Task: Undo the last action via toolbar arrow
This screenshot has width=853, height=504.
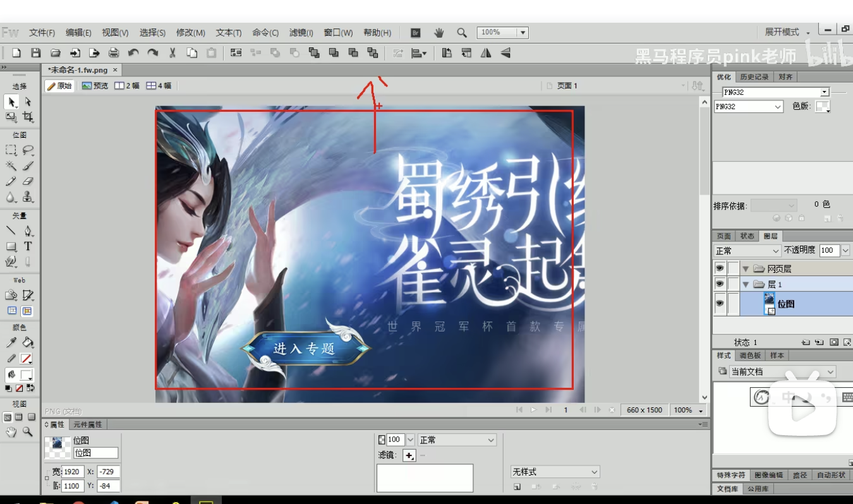Action: pyautogui.click(x=133, y=53)
